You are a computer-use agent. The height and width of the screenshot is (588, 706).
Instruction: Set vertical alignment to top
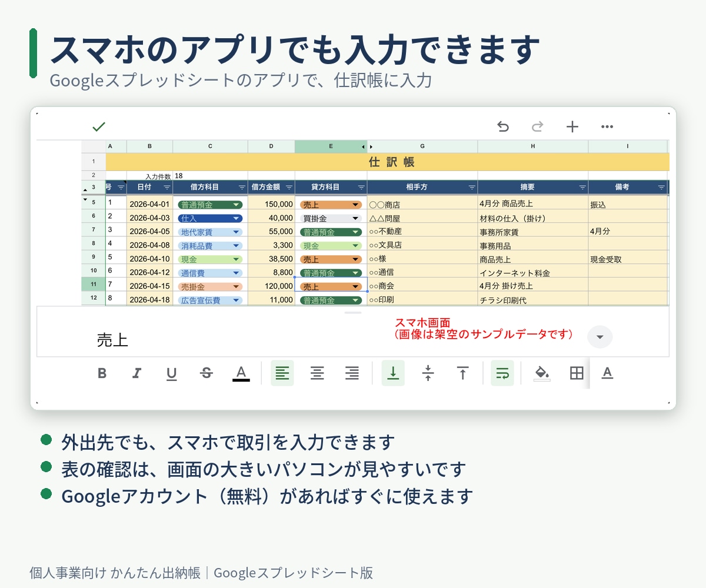click(463, 373)
